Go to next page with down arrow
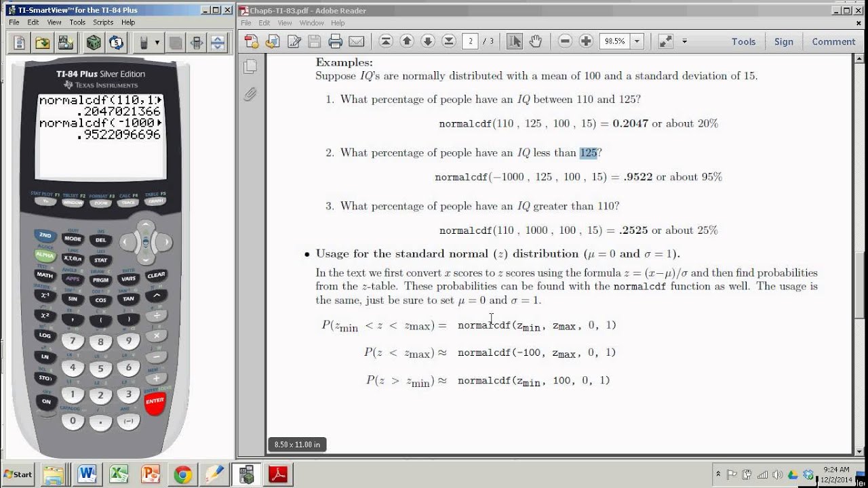This screenshot has height=488, width=868. click(428, 41)
